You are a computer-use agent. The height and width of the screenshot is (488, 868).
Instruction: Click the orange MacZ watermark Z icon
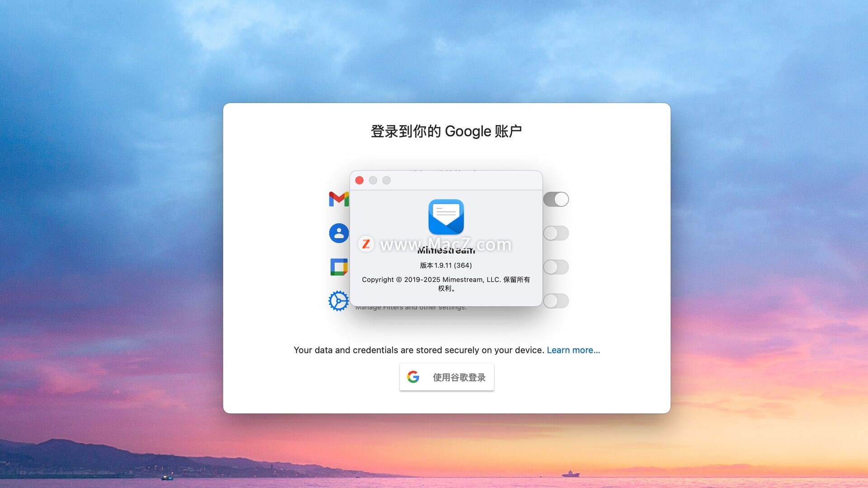click(x=366, y=244)
